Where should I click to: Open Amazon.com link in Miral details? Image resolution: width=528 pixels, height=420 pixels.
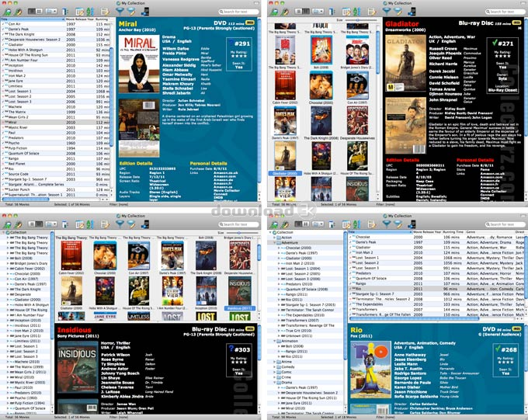click(224, 176)
